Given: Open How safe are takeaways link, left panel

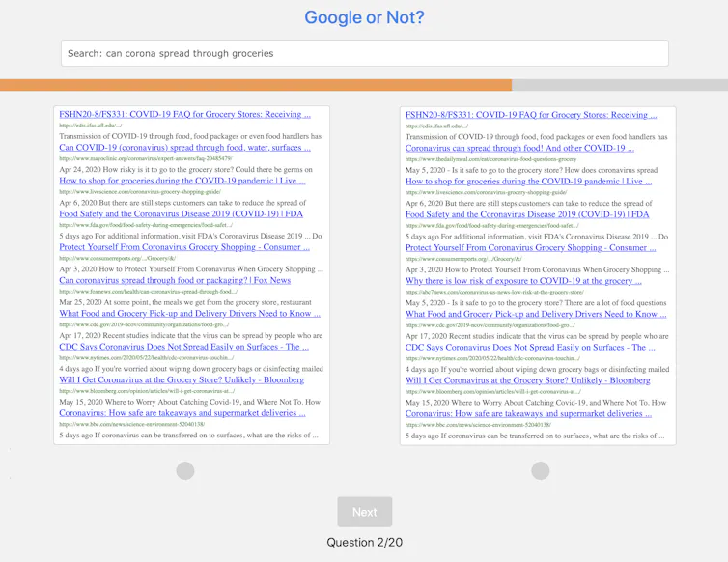Looking at the screenshot, I should click(182, 413).
